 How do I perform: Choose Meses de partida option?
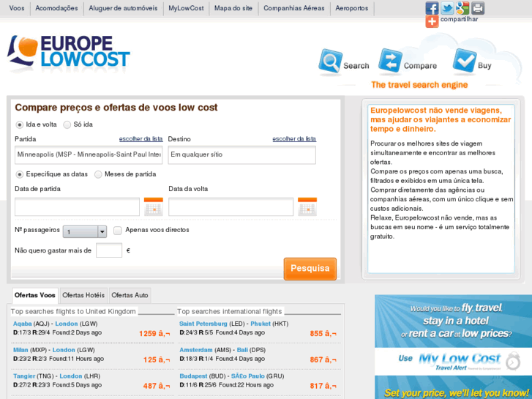pyautogui.click(x=98, y=174)
